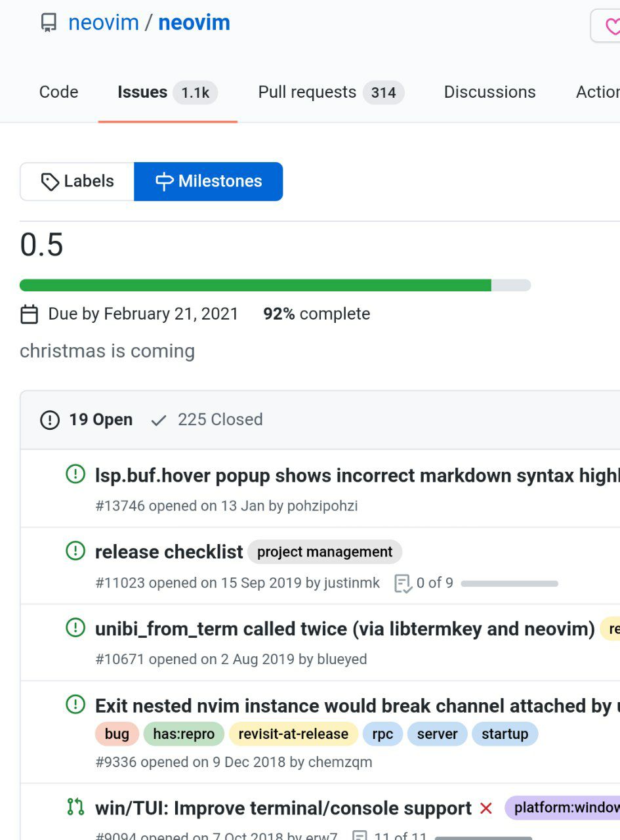
Task: Click the red failed-checks X on win/TUI
Action: pos(486,808)
